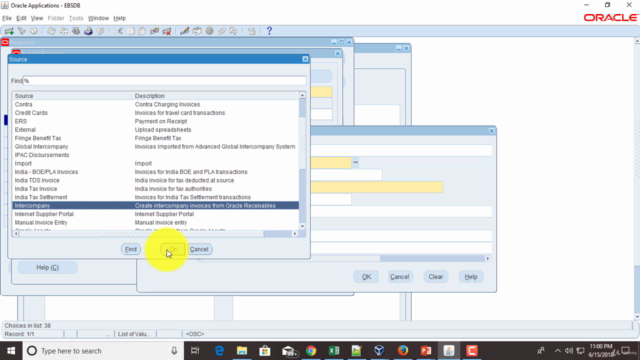The width and height of the screenshot is (640, 360).
Task: Open Window Help question mark icon
Action: point(269,31)
